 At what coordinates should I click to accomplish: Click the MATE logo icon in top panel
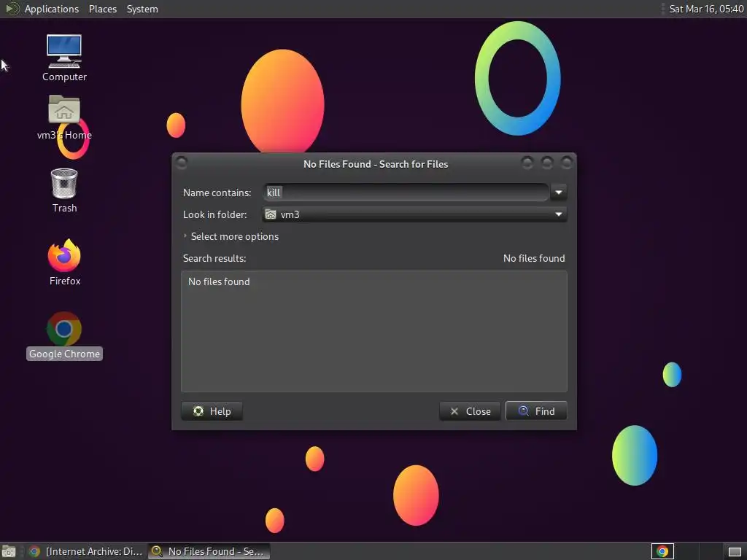coord(12,9)
